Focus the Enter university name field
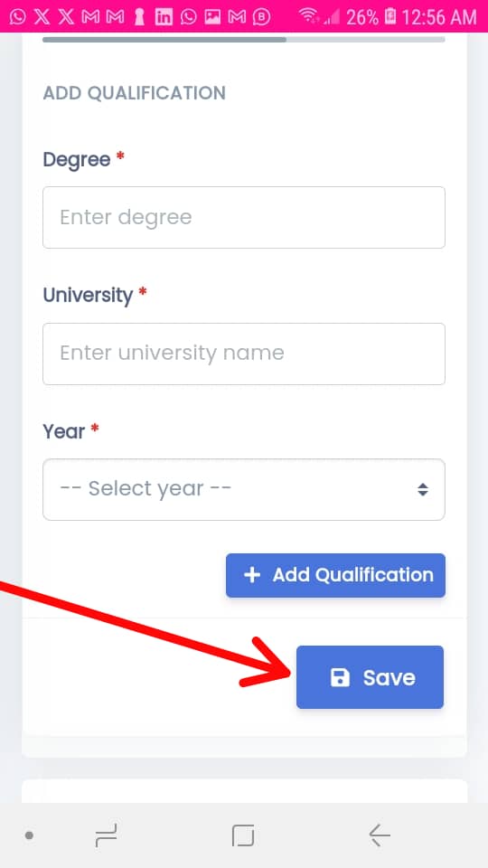 [x=244, y=354]
